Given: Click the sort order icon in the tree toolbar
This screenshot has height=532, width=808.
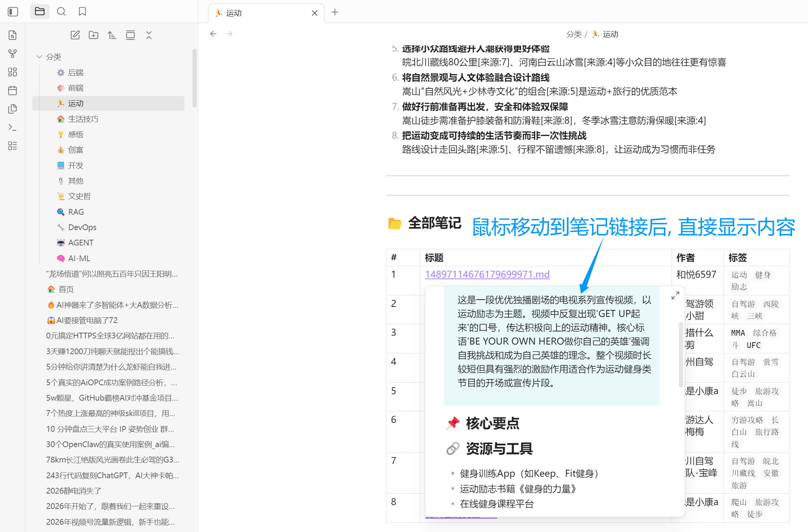Looking at the screenshot, I should coord(112,35).
